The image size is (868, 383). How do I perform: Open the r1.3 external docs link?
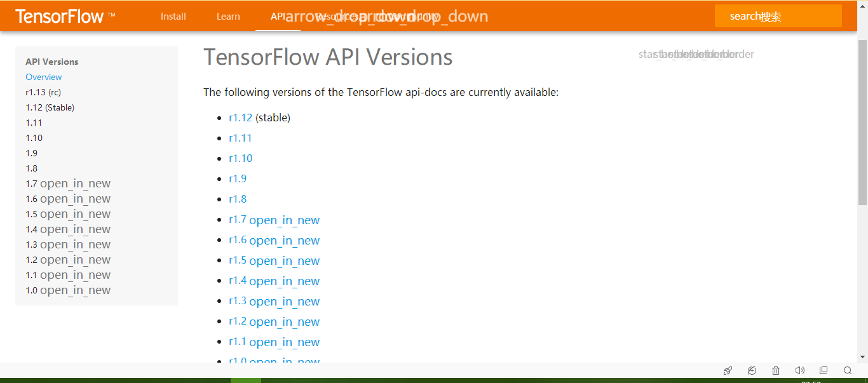coord(275,301)
